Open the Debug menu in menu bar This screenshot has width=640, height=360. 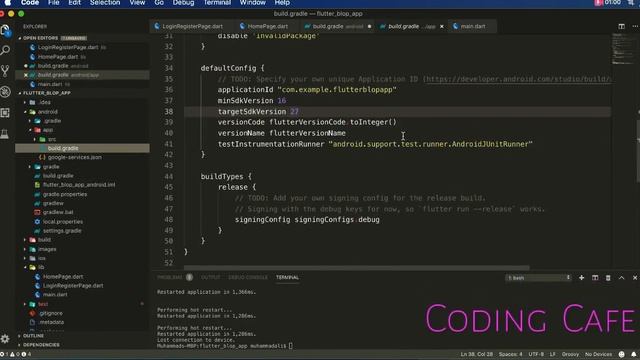pyautogui.click(x=183, y=3)
